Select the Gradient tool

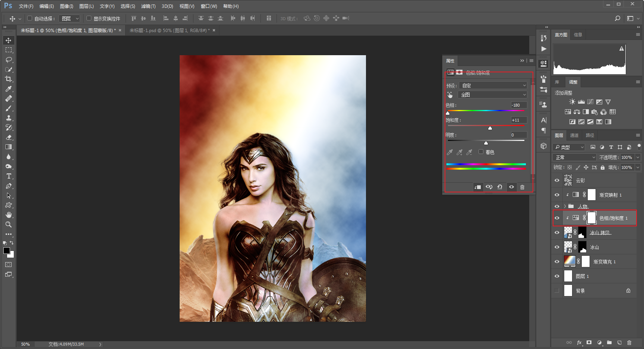(9, 147)
